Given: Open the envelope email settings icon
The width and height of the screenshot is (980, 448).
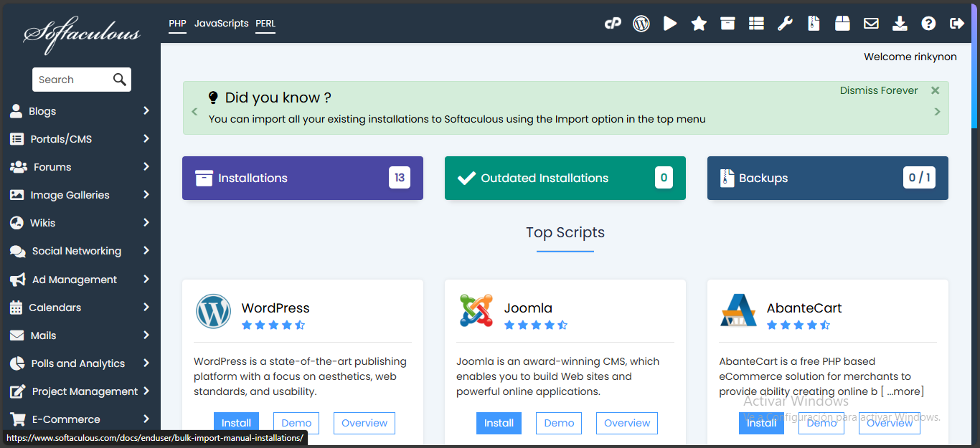Looking at the screenshot, I should [x=871, y=24].
